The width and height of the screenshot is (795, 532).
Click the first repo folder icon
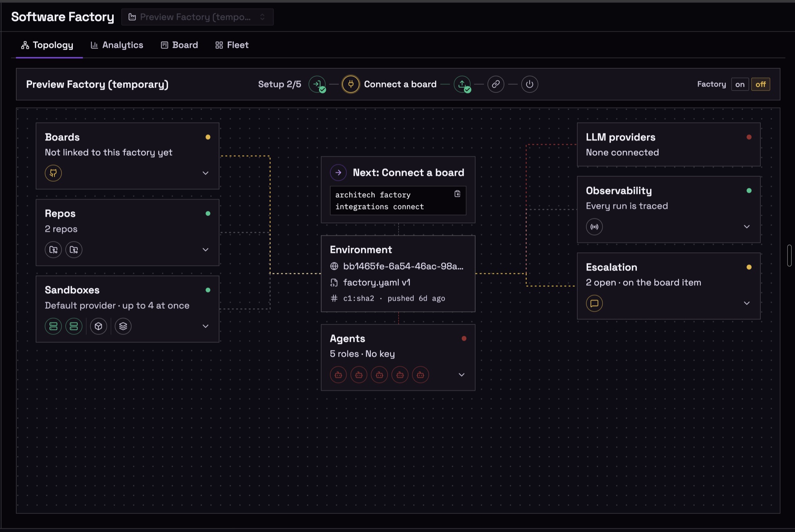pyautogui.click(x=53, y=250)
